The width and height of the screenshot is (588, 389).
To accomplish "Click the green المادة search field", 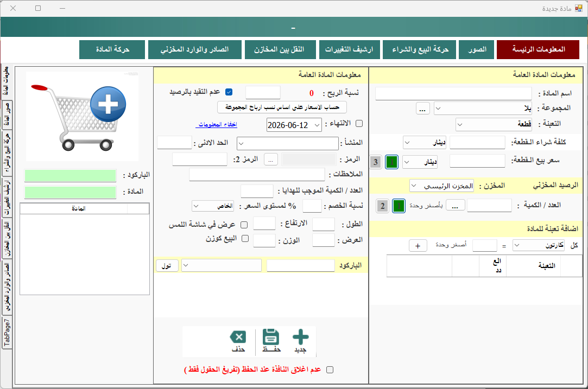I will tap(71, 192).
